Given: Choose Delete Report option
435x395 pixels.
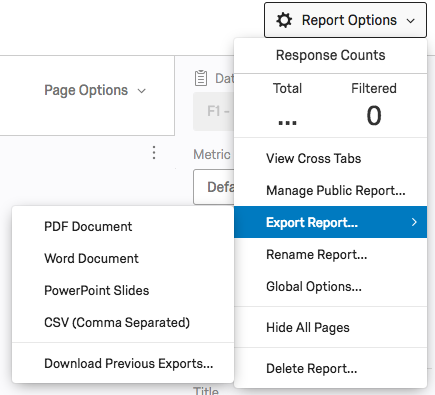Looking at the screenshot, I should coord(330,368).
